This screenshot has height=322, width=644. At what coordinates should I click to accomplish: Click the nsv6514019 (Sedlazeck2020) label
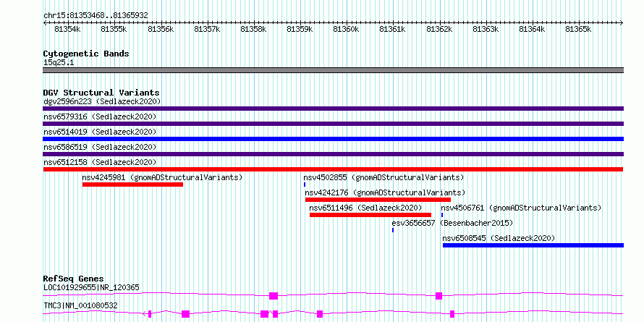click(100, 132)
